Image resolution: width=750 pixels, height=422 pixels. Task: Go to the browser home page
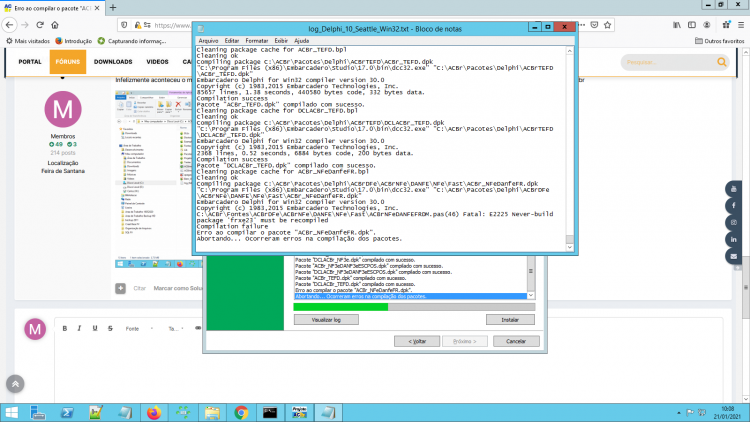(55, 25)
